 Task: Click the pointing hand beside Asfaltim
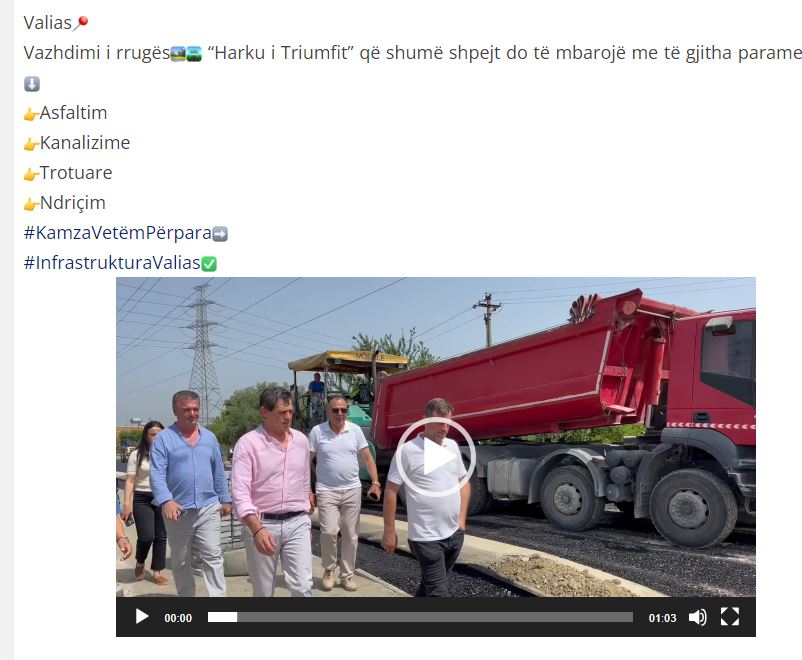pos(31,114)
